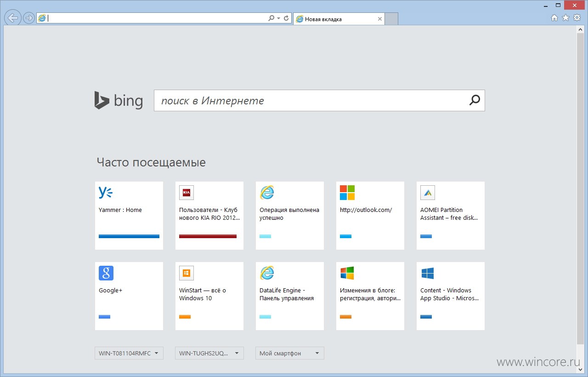Click IE icon on DataLife Engine tile
This screenshot has height=377, width=588.
click(267, 273)
